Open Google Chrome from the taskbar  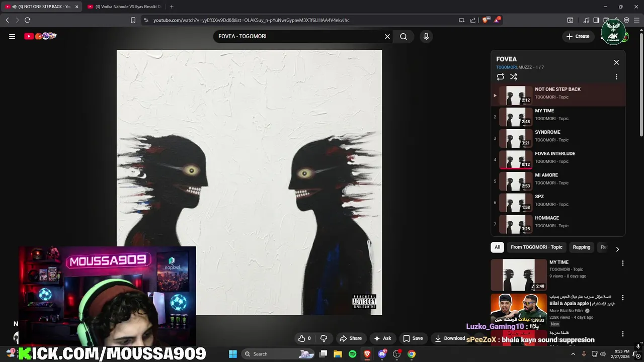412,354
